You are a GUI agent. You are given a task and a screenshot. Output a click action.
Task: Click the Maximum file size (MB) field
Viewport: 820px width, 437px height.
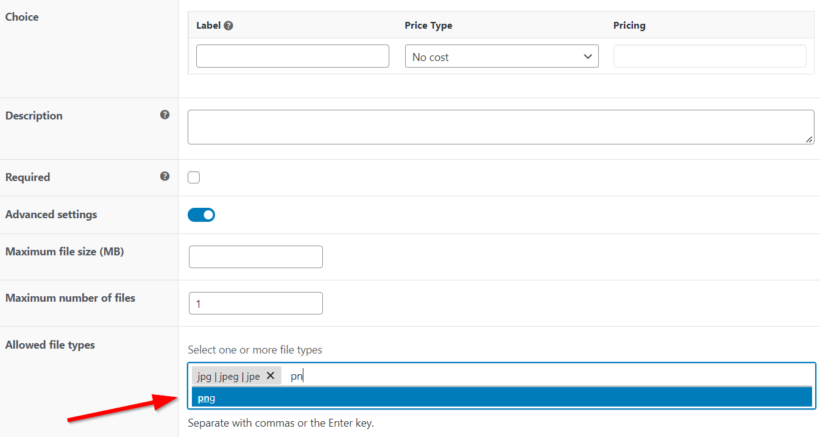coord(256,257)
